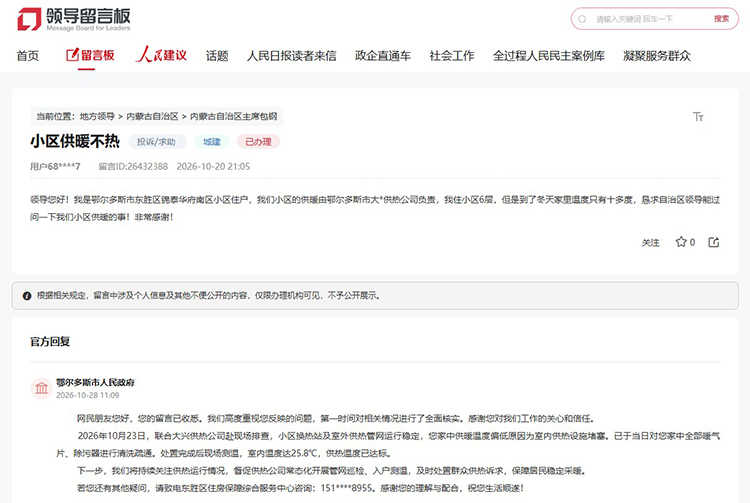Click the 官方回复 heading
Viewport: 750px width, 503px height.
pyautogui.click(x=50, y=341)
